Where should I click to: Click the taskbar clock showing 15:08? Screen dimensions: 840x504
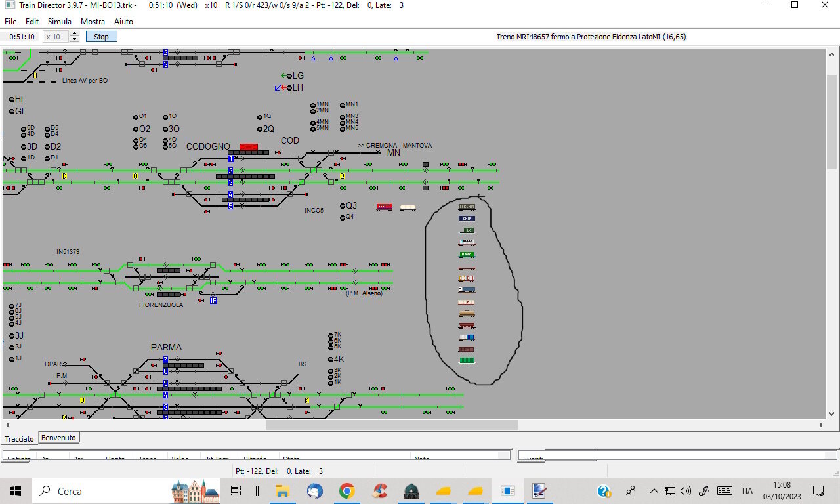tap(782, 491)
